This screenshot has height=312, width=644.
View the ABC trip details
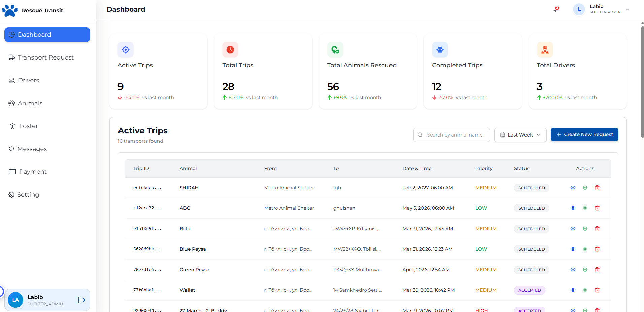(573, 208)
